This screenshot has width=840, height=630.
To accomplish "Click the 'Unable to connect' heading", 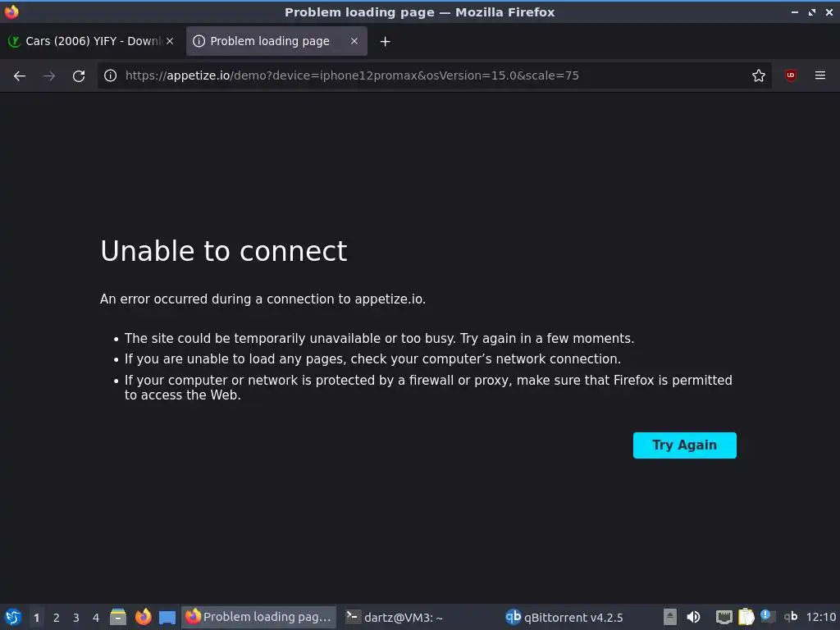I will 223,251.
